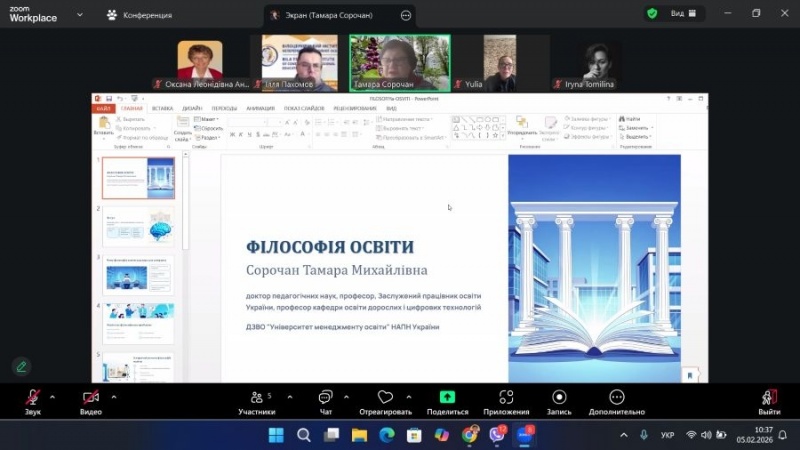The height and width of the screenshot is (450, 800).
Task: Open the Дополнительно more options menu
Action: pos(616,398)
